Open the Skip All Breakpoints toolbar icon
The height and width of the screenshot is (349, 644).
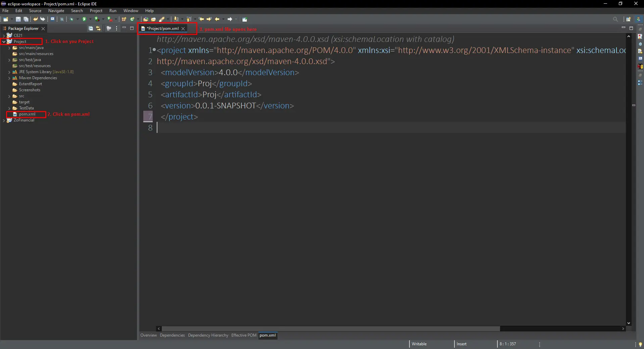pyautogui.click(x=62, y=19)
